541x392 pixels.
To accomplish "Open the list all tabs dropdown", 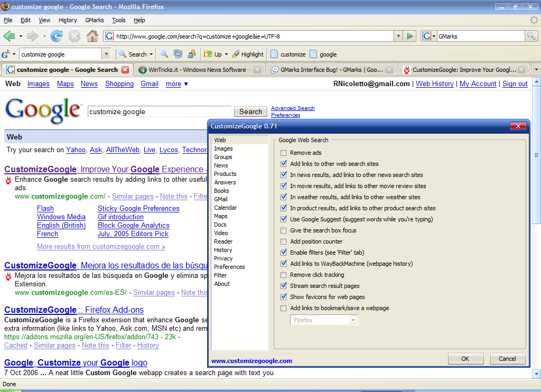I will pyautogui.click(x=536, y=70).
